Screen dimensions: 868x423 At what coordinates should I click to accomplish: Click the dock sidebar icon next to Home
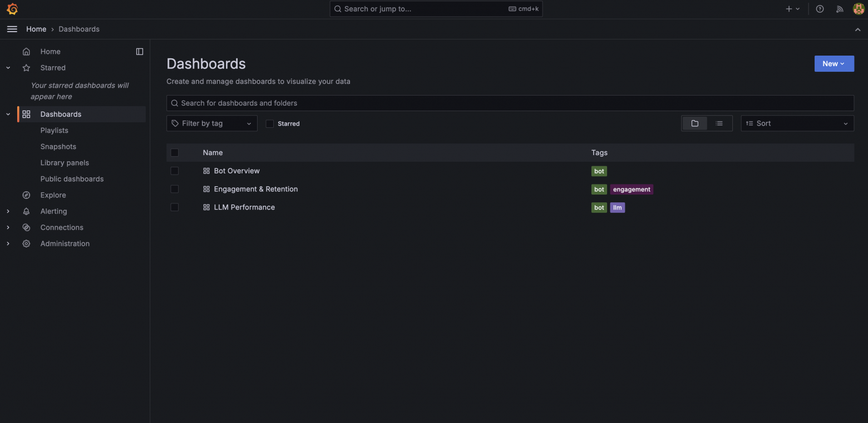coord(139,51)
